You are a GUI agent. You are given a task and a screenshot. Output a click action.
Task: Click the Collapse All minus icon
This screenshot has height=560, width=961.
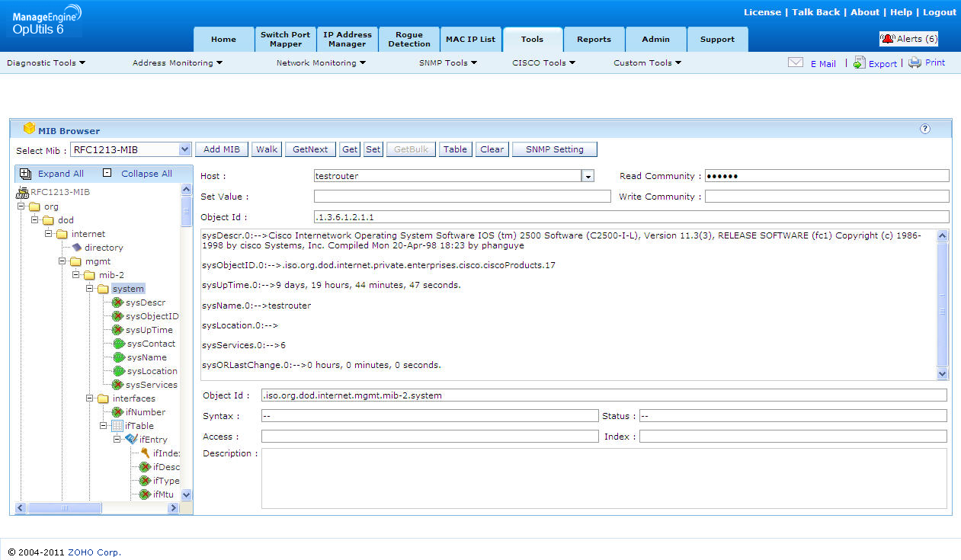point(107,173)
